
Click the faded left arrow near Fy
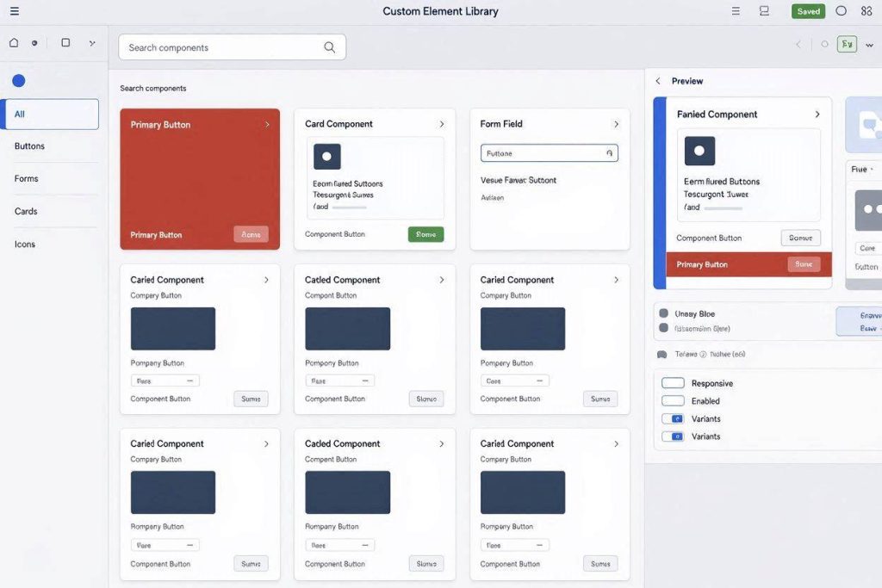798,45
